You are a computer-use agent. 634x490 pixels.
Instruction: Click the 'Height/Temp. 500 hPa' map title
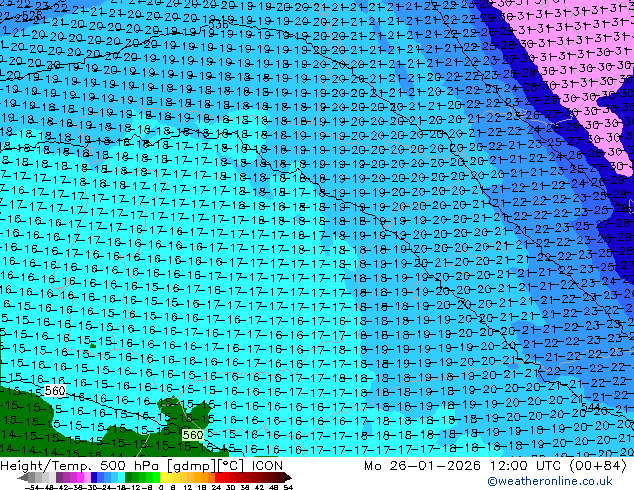79,466
